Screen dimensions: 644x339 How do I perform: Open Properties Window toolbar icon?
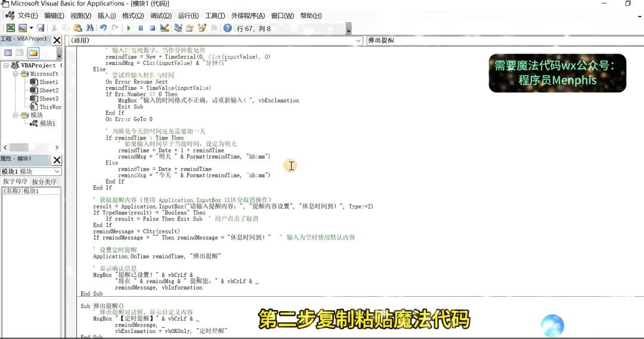[x=190, y=28]
